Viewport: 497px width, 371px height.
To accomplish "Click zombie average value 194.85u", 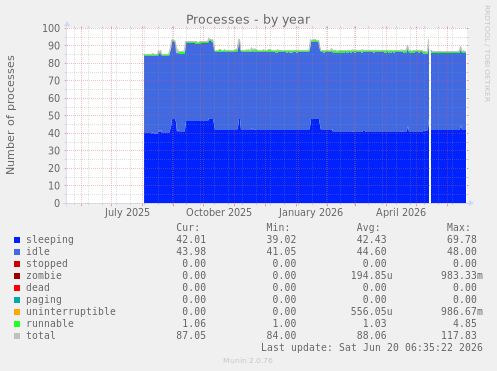I will 371,276.
